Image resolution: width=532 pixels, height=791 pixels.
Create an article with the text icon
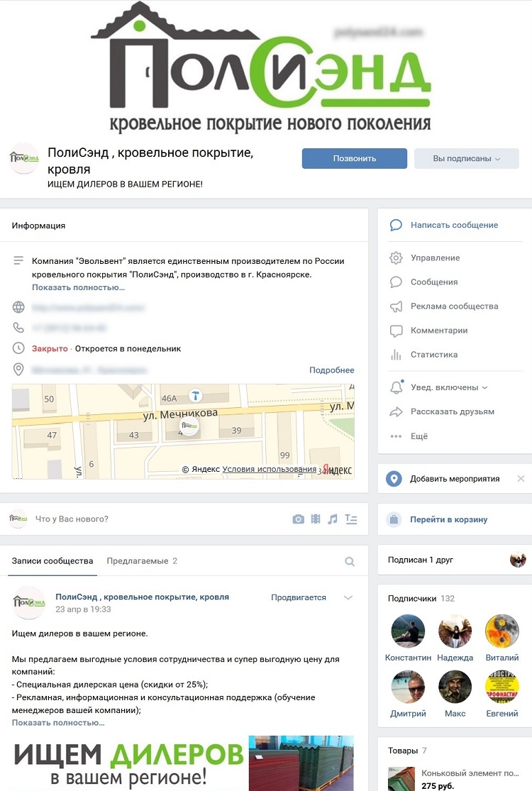351,519
